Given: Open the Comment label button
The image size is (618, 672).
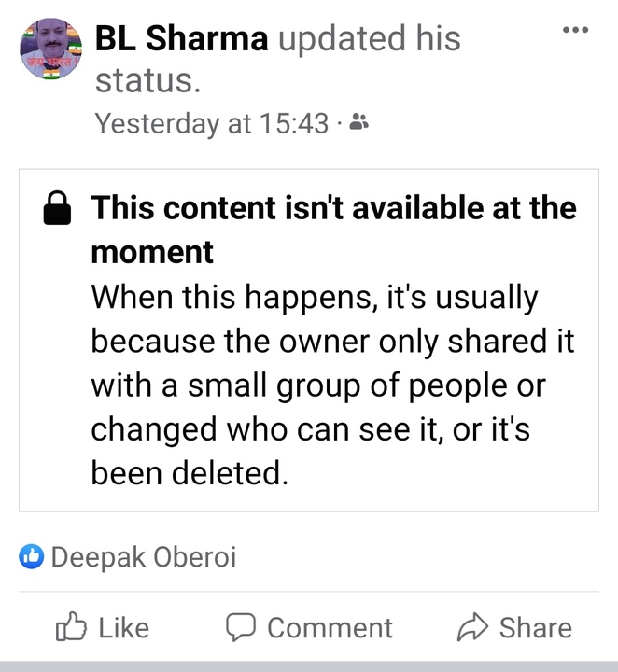Looking at the screenshot, I should click(330, 628).
